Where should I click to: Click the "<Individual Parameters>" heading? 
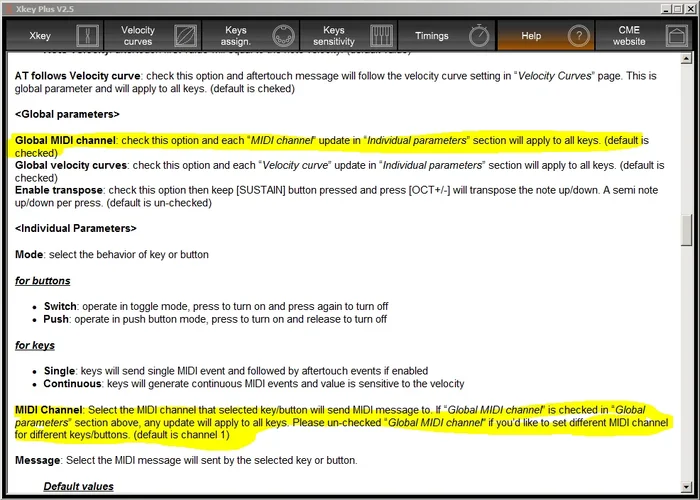click(76, 229)
